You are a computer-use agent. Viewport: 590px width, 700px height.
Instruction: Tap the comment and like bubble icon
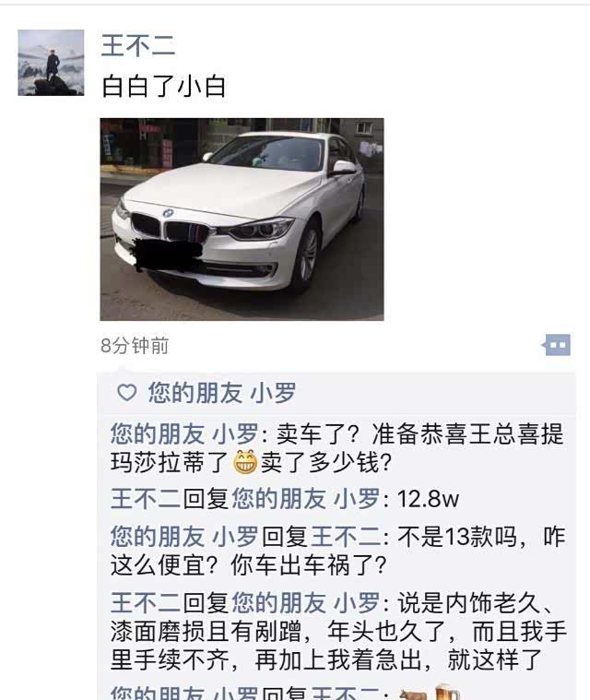pyautogui.click(x=556, y=345)
